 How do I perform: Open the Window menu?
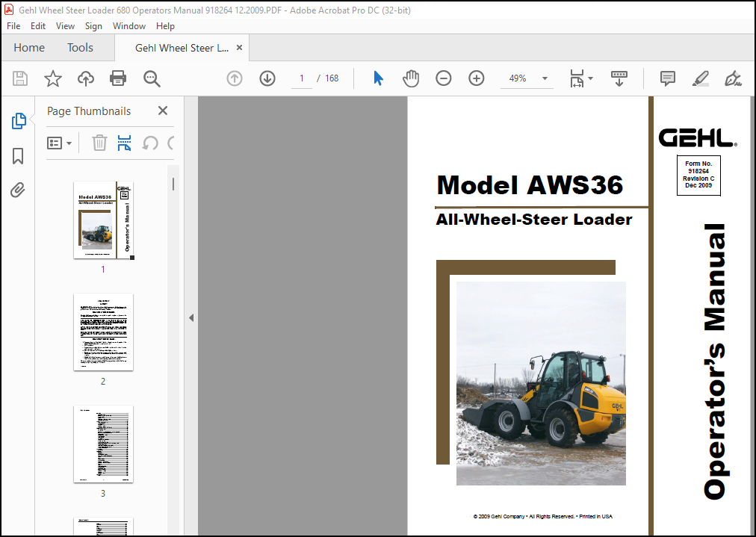pyautogui.click(x=129, y=26)
